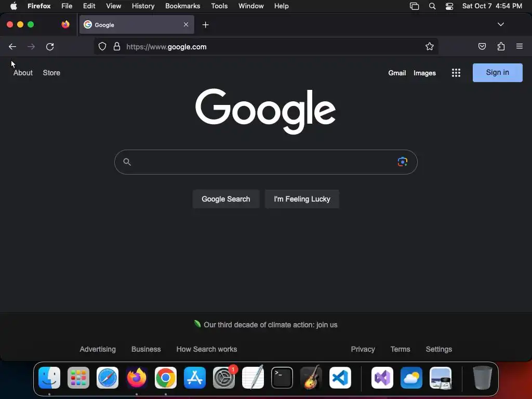
Task: Open the View menu
Action: (114, 6)
